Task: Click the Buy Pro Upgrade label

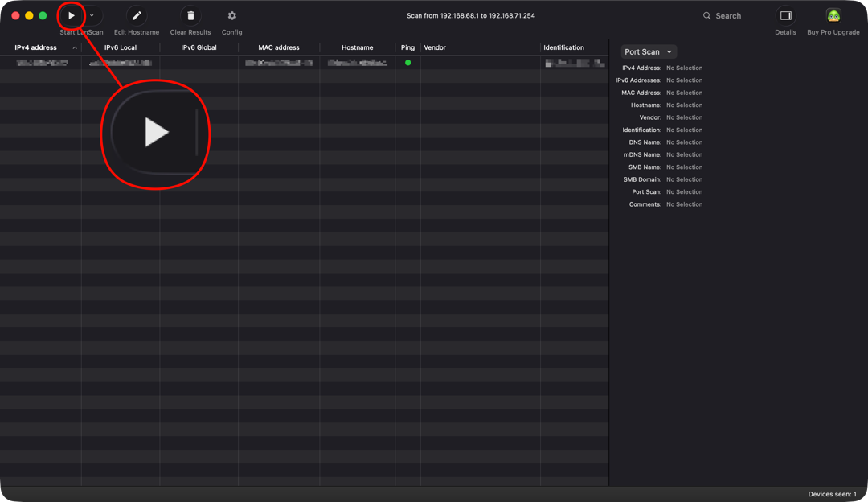Action: pyautogui.click(x=833, y=32)
